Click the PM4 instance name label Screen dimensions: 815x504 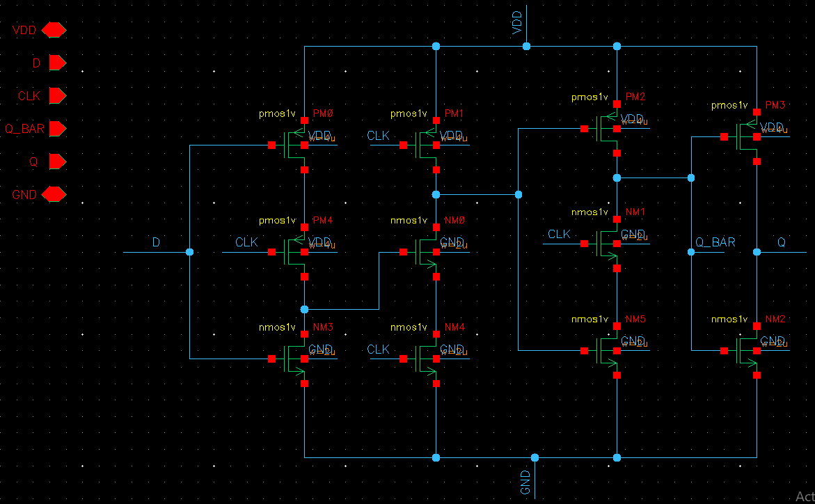[323, 221]
